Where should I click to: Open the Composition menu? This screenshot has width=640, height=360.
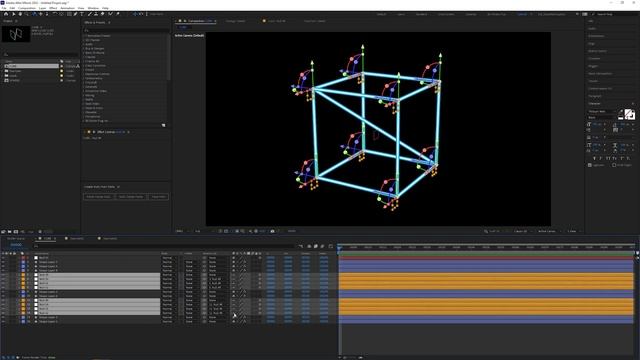click(x=27, y=8)
